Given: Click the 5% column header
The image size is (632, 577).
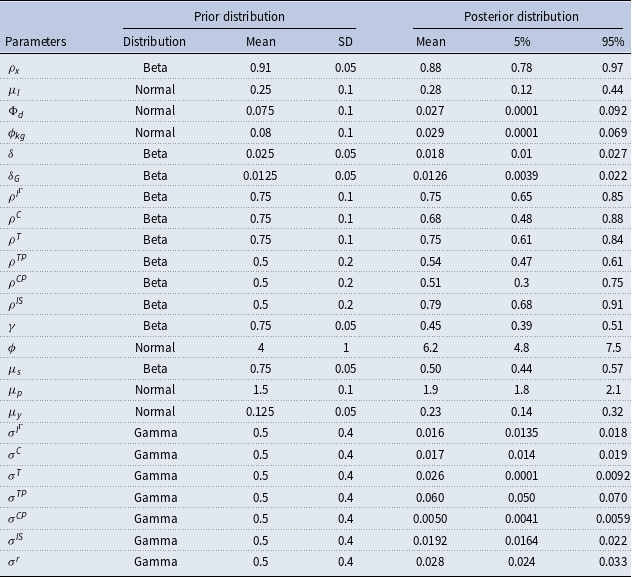Looking at the screenshot, I should point(522,42).
